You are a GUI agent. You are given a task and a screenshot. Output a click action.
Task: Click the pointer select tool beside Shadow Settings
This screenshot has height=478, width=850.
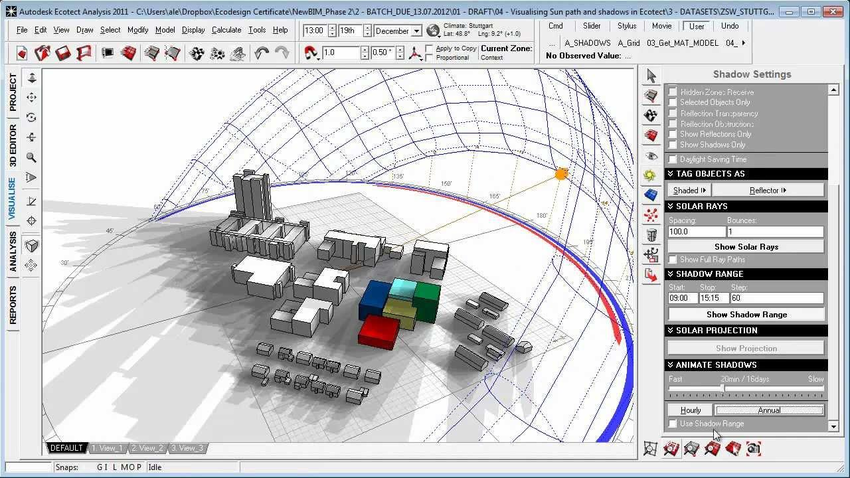[x=651, y=76]
